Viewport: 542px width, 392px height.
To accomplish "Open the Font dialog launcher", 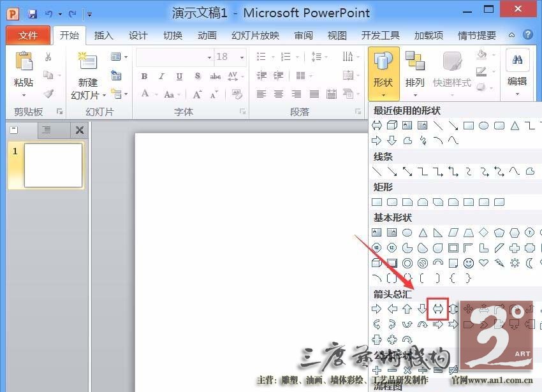I will [243, 112].
